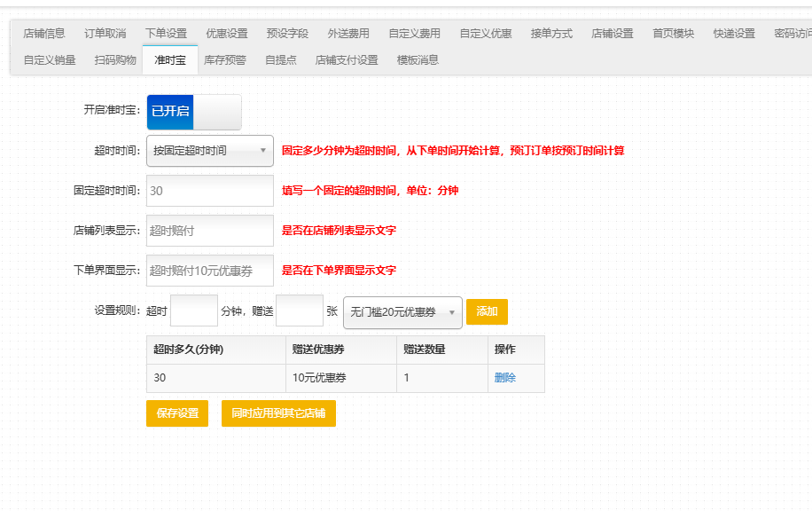This screenshot has width=812, height=511.
Task: Focus the 下单界面显示 text field
Action: click(209, 271)
